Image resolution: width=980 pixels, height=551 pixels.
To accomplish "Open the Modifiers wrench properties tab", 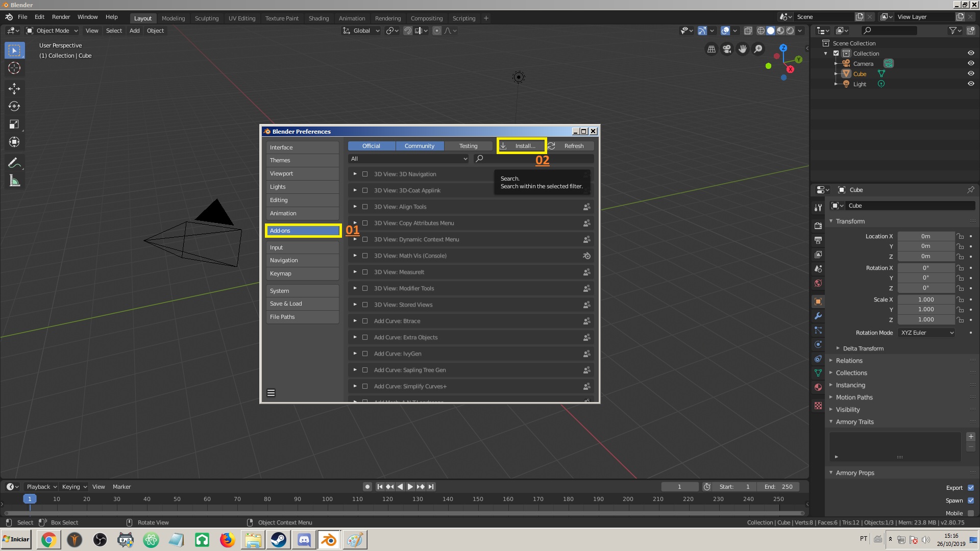I will tap(818, 316).
